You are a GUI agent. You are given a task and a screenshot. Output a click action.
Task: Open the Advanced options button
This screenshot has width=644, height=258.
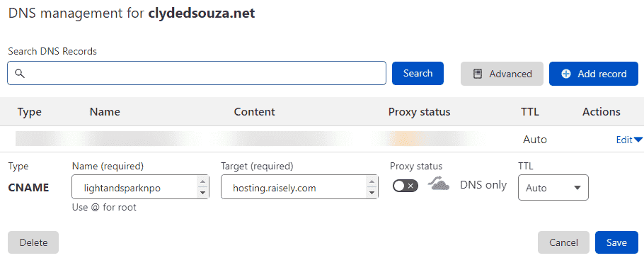(x=502, y=74)
